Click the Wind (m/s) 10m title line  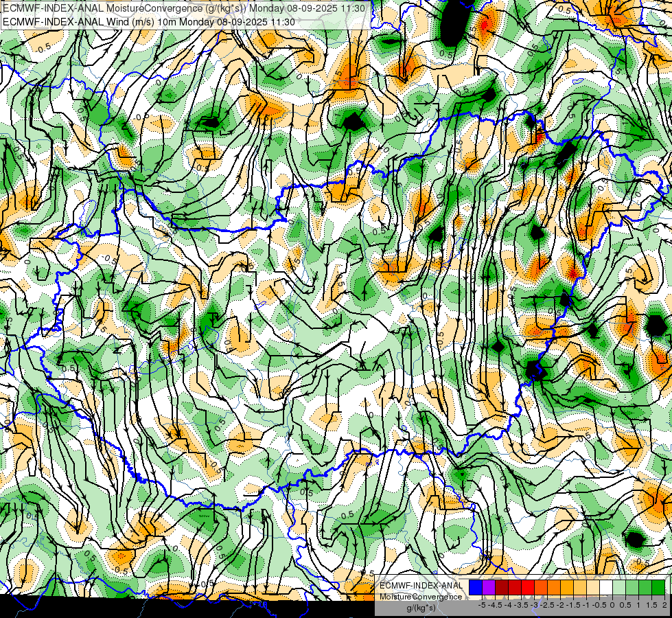point(149,22)
